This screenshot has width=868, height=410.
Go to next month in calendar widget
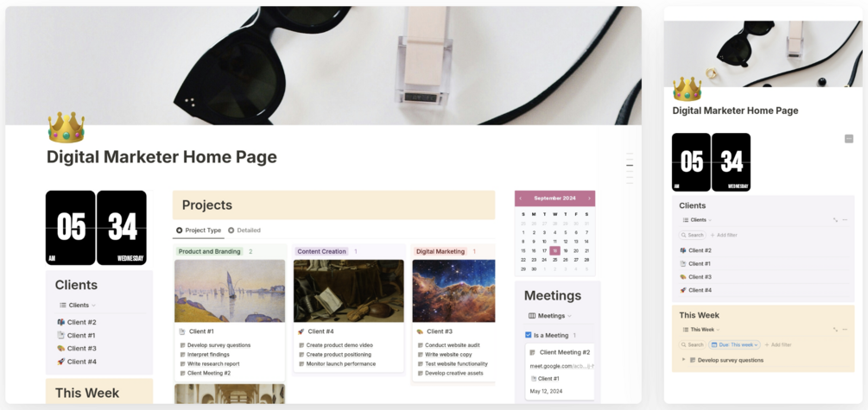(x=589, y=198)
